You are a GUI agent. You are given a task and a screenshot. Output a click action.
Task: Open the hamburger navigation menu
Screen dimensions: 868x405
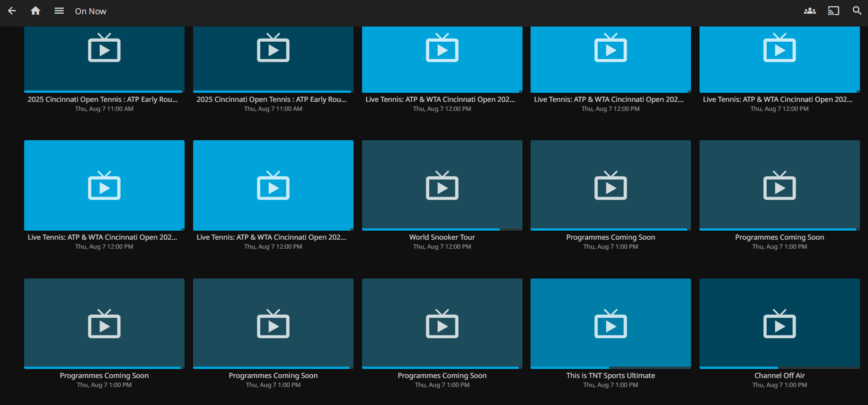click(59, 11)
